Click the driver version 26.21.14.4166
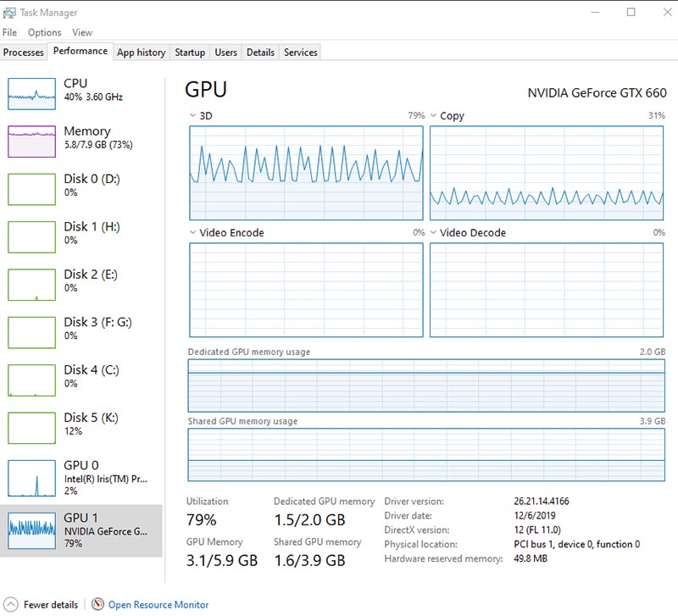Screen dimensions: 678x616 (x=542, y=501)
